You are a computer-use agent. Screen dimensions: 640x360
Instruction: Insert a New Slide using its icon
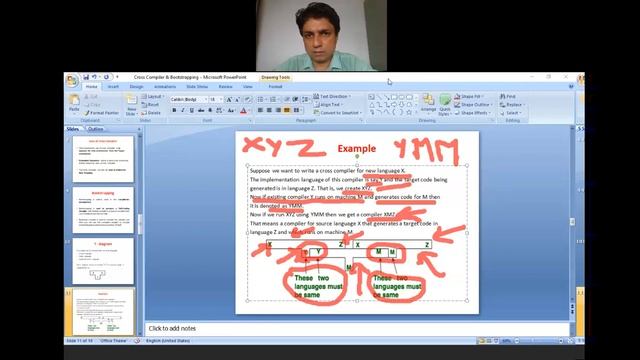(131, 100)
